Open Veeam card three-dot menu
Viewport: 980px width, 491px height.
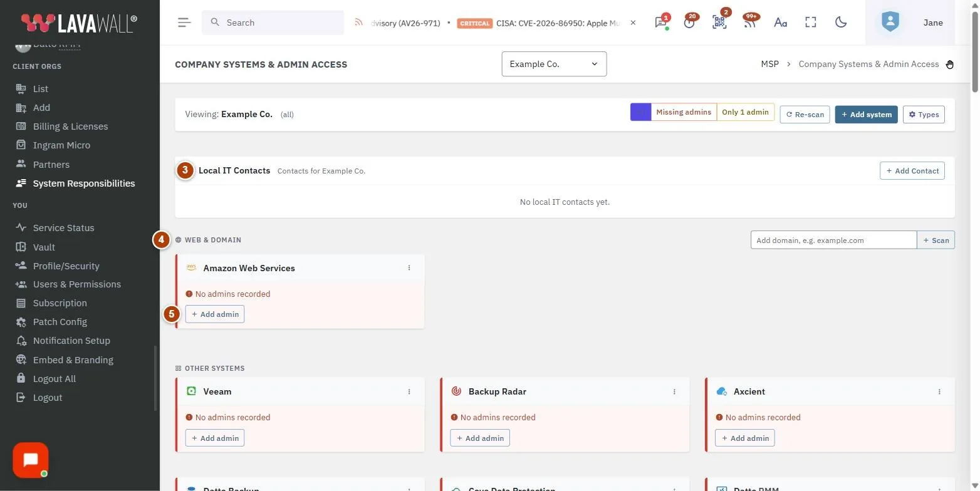point(409,391)
